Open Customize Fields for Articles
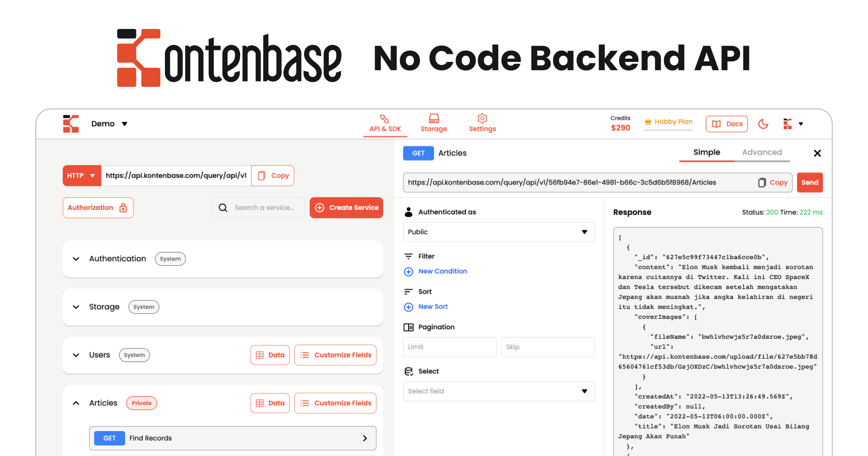The width and height of the screenshot is (868, 456). pos(335,403)
